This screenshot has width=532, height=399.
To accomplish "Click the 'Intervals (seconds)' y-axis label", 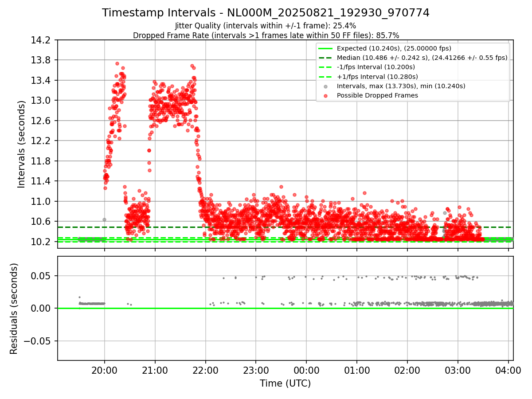I will [21, 144].
